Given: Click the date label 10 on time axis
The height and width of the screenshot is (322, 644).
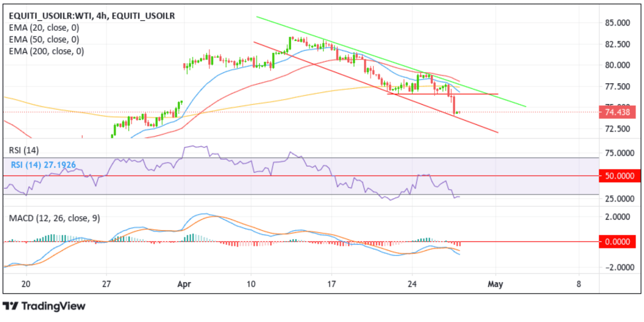Looking at the screenshot, I should point(251,284).
